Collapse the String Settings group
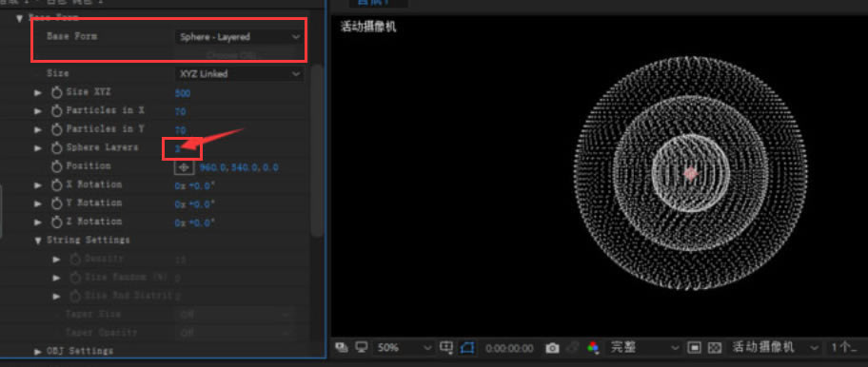 (38, 241)
